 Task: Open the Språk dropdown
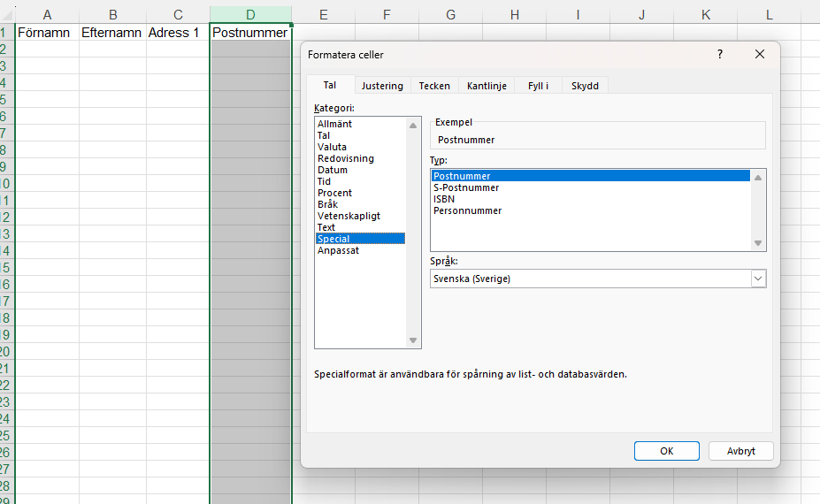coord(758,279)
